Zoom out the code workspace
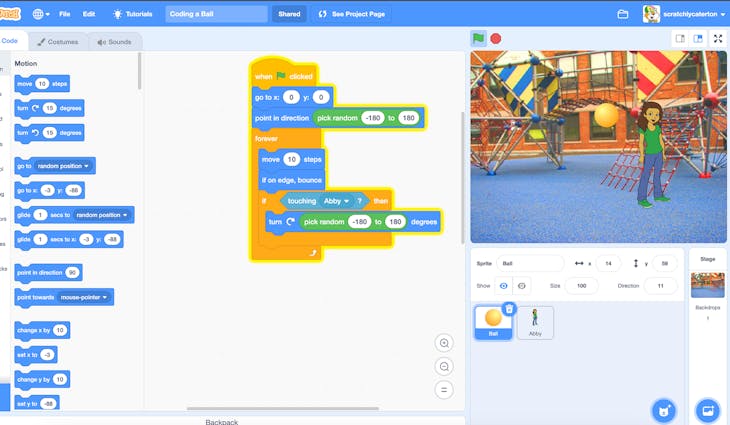This screenshot has height=425, width=730. pyautogui.click(x=444, y=366)
